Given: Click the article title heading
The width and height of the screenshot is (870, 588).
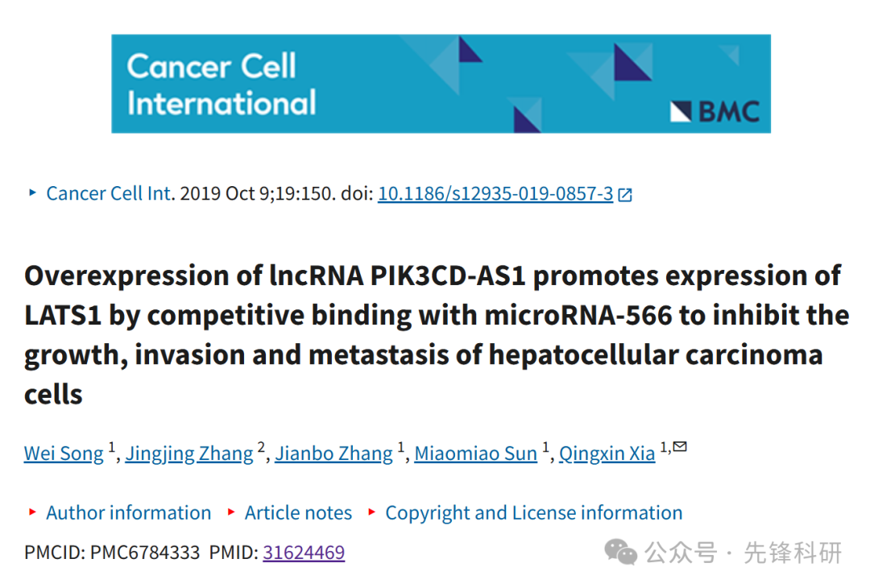Looking at the screenshot, I should (x=436, y=334).
